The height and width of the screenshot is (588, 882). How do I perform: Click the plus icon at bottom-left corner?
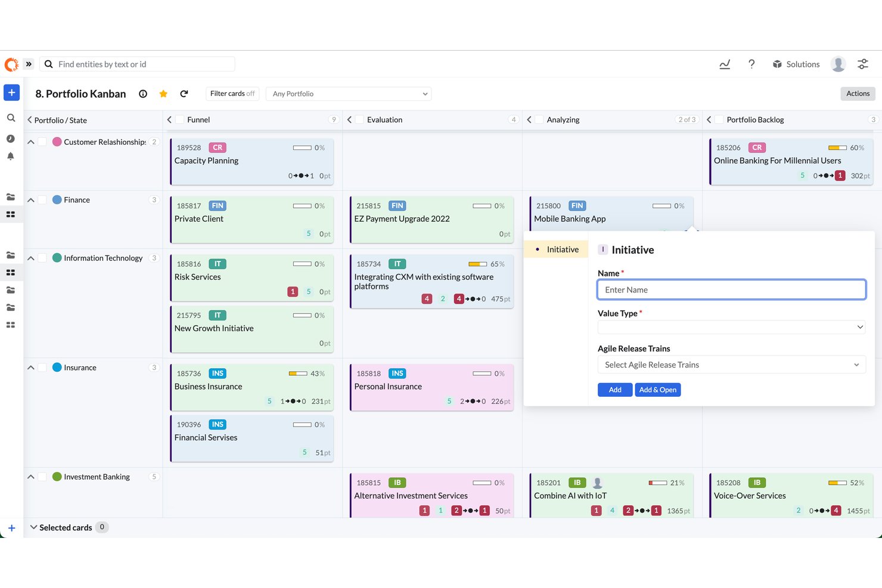[11, 528]
